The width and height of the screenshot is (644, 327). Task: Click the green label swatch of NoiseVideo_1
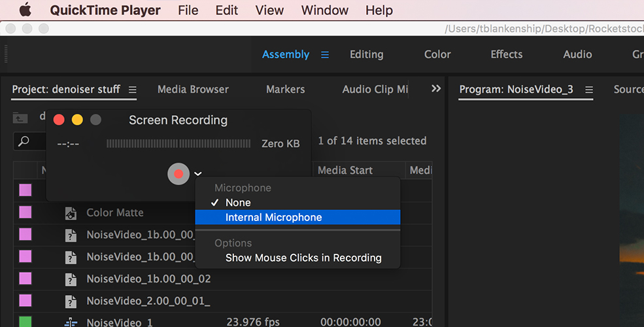coord(25,321)
